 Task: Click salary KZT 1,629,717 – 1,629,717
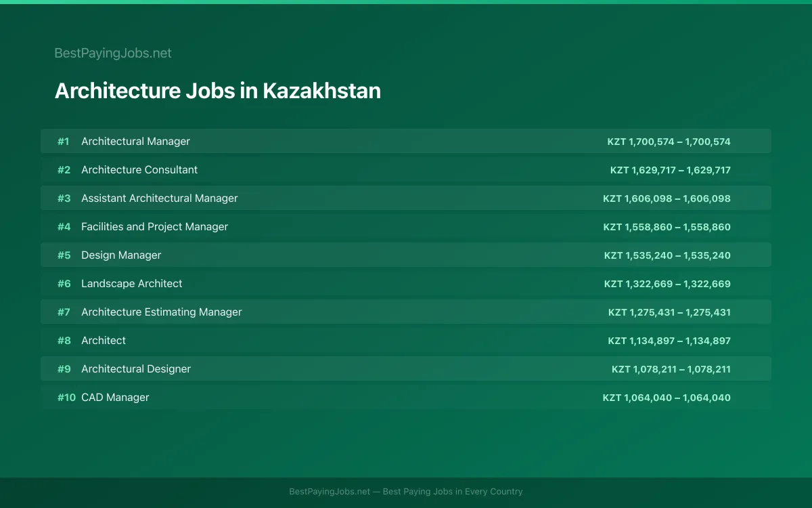point(670,170)
